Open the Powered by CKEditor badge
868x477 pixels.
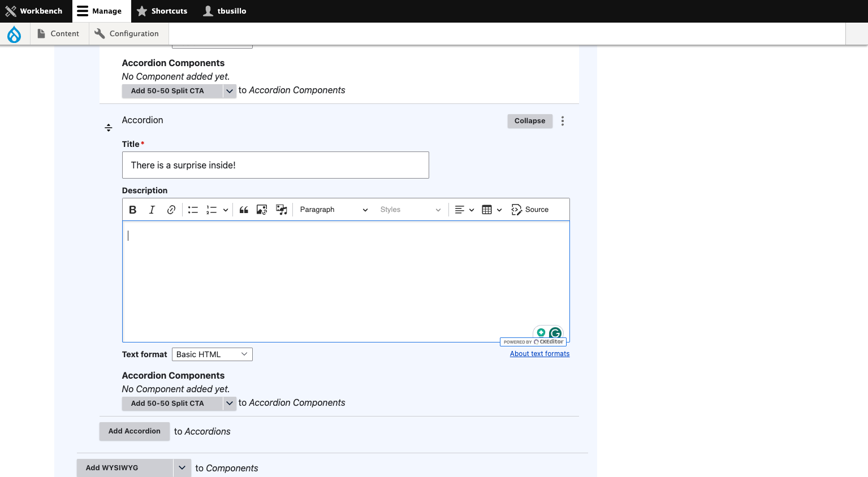[x=533, y=342]
